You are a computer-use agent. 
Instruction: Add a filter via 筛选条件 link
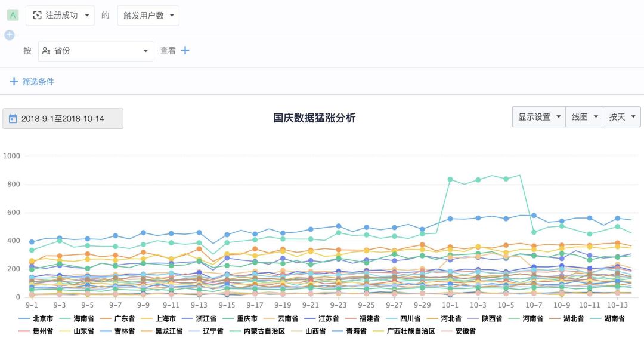pos(38,82)
